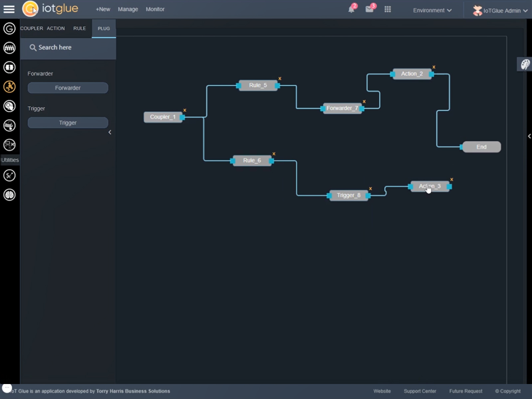The height and width of the screenshot is (399, 532).
Task: Click the Copyright footer link
Action: click(x=508, y=391)
